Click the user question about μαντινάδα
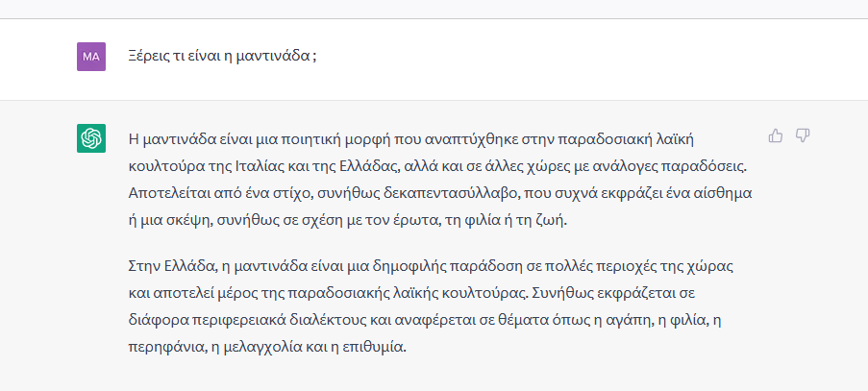Image resolution: width=868 pixels, height=391 pixels. tap(223, 57)
